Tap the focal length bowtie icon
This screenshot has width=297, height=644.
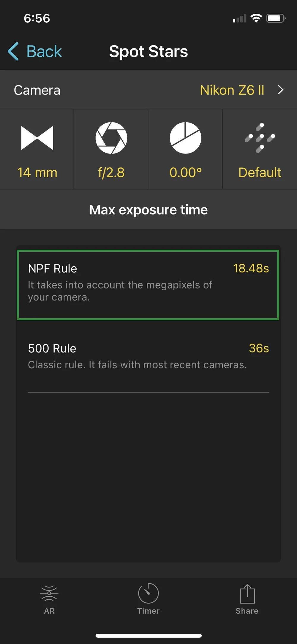pyautogui.click(x=37, y=138)
